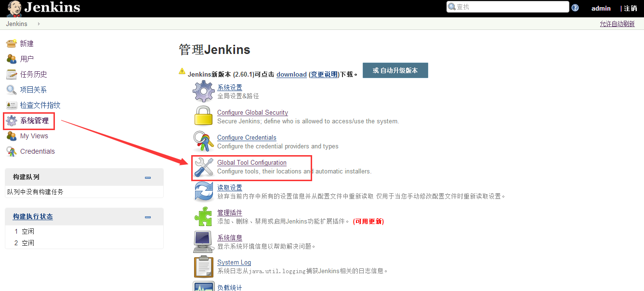Click the yellow warning triangle icon
The image size is (644, 291).
(x=182, y=71)
